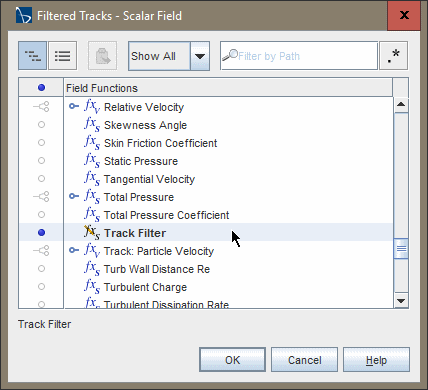Click the Filter by Path field

pos(299,56)
